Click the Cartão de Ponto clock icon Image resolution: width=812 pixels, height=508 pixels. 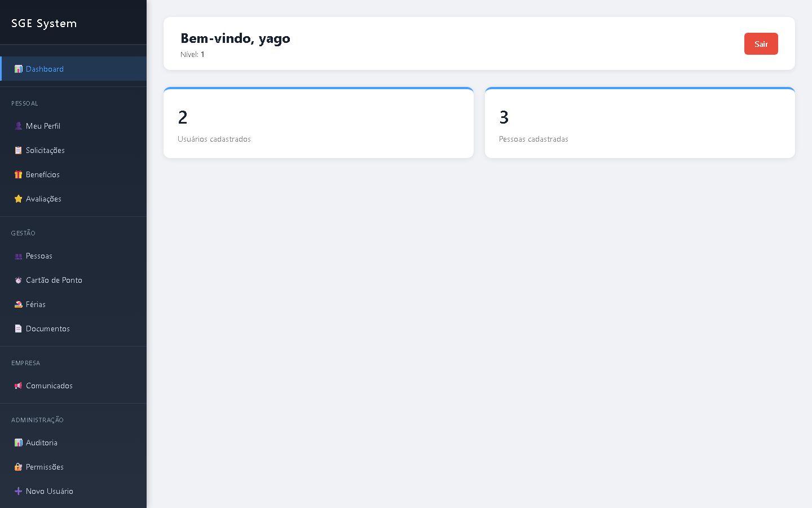tap(18, 280)
